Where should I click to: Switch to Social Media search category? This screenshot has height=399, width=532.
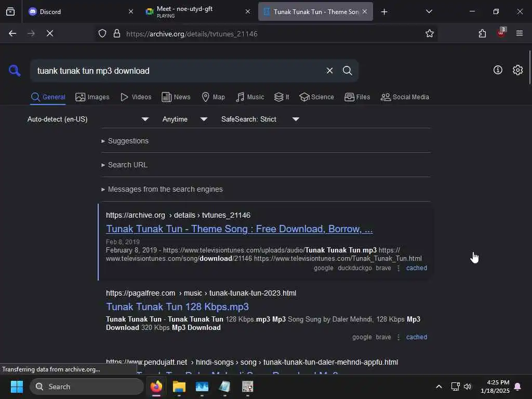(x=405, y=97)
